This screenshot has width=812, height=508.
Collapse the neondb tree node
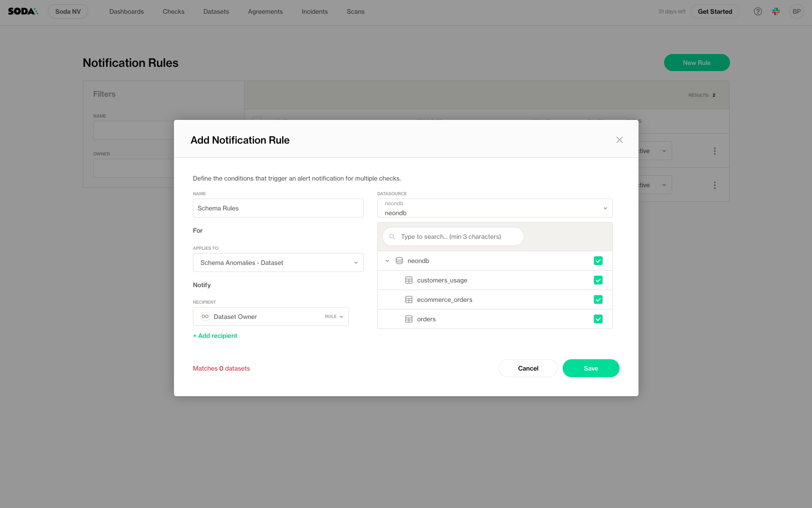click(387, 261)
